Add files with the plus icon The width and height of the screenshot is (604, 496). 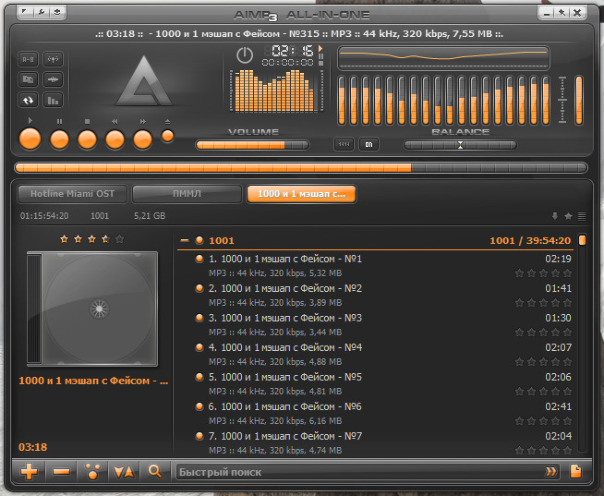coord(29,471)
